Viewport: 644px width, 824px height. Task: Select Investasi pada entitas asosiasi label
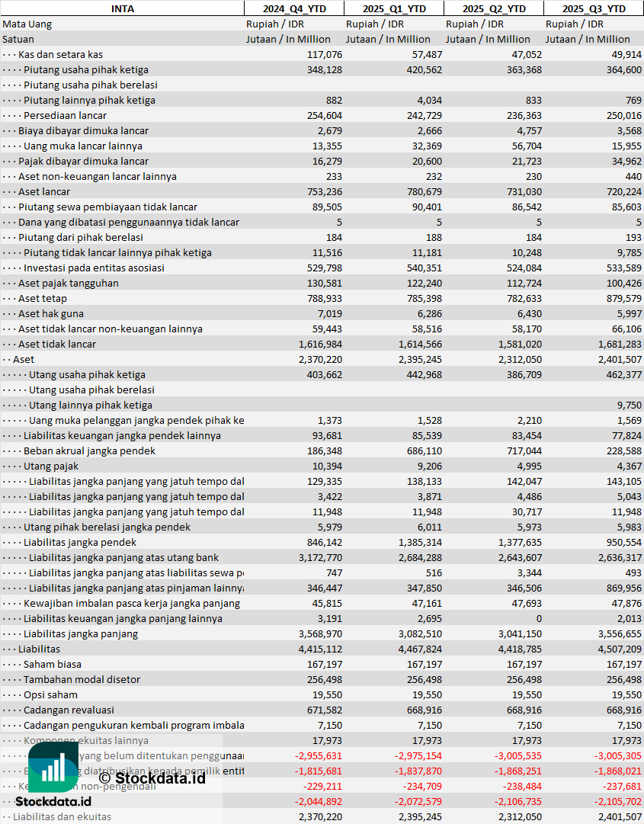click(94, 268)
